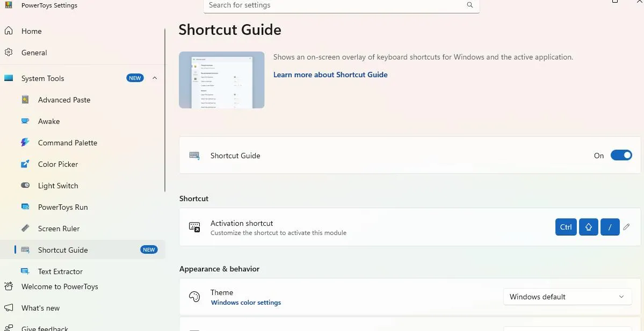Click the 'Shortcut' section heading
This screenshot has height=331, width=644.
194,198
